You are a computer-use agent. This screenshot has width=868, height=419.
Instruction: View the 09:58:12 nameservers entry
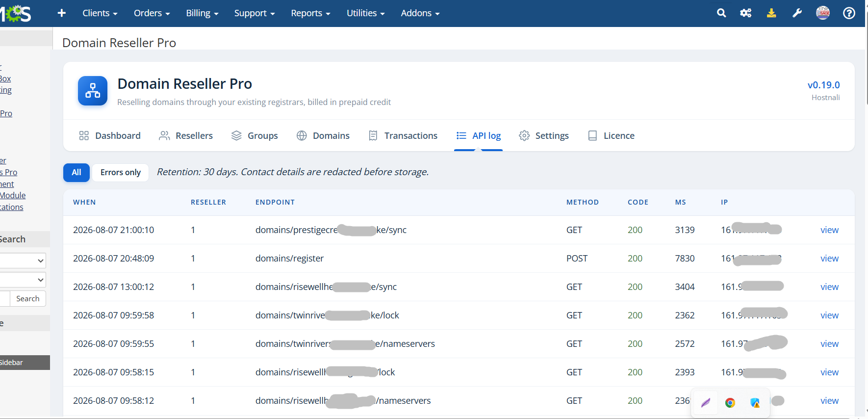pos(829,401)
